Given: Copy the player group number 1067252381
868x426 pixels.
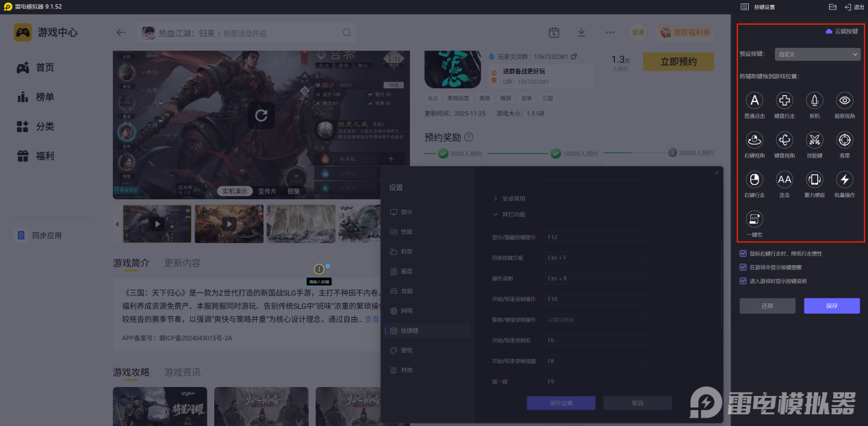Looking at the screenshot, I should (x=574, y=56).
